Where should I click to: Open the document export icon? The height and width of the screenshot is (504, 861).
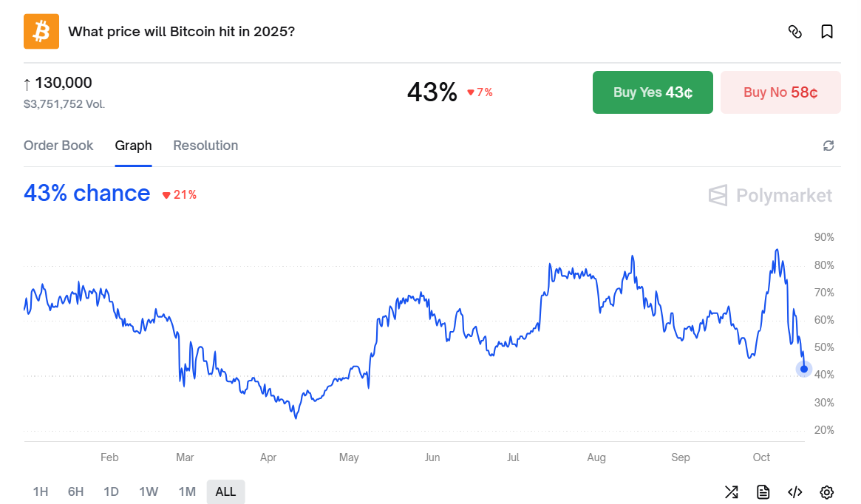coord(763,491)
